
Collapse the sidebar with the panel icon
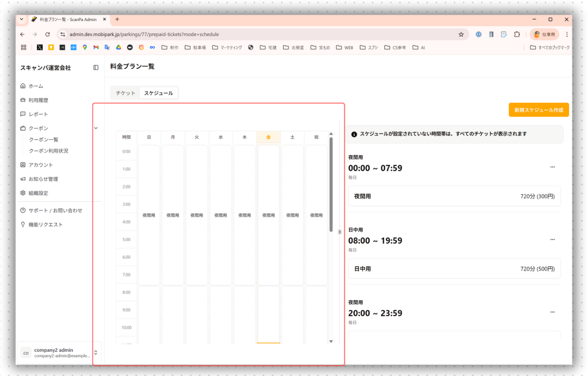(96, 68)
